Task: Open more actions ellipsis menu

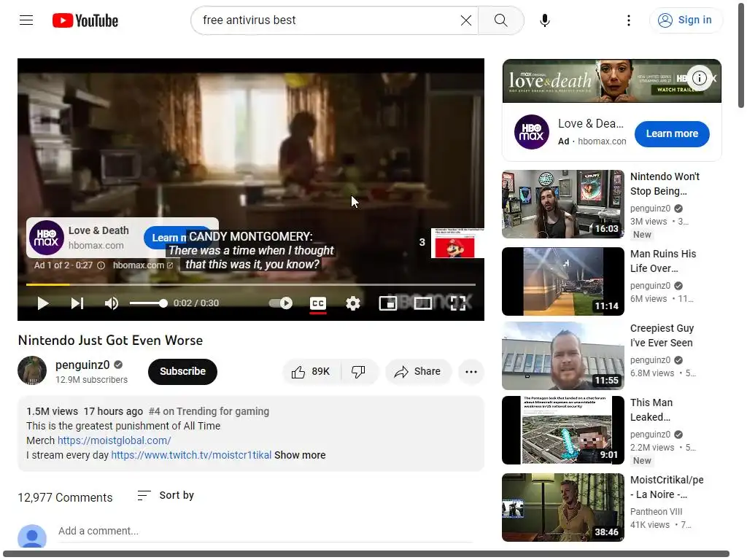Action: pos(471,372)
